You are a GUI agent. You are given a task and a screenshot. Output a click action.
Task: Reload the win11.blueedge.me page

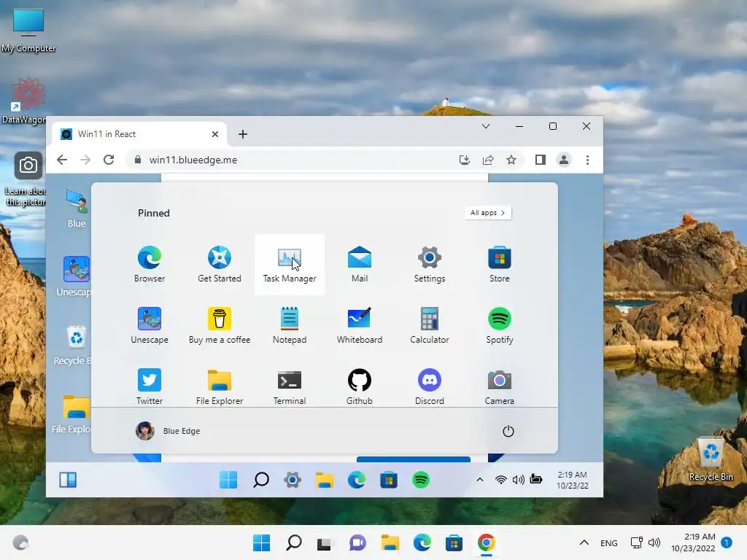point(109,160)
